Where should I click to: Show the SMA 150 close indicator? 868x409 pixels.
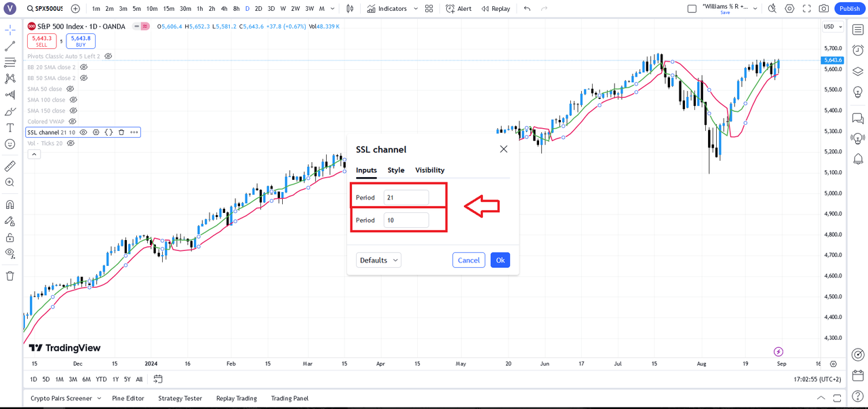[73, 111]
